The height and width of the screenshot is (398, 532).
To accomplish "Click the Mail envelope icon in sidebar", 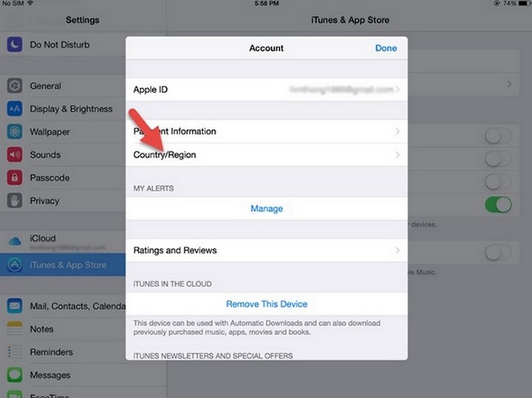I will pyautogui.click(x=15, y=306).
